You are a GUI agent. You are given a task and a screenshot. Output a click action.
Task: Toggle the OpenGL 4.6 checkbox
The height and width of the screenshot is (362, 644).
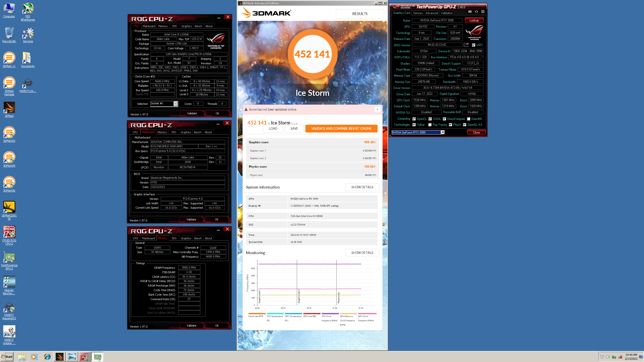coord(465,125)
